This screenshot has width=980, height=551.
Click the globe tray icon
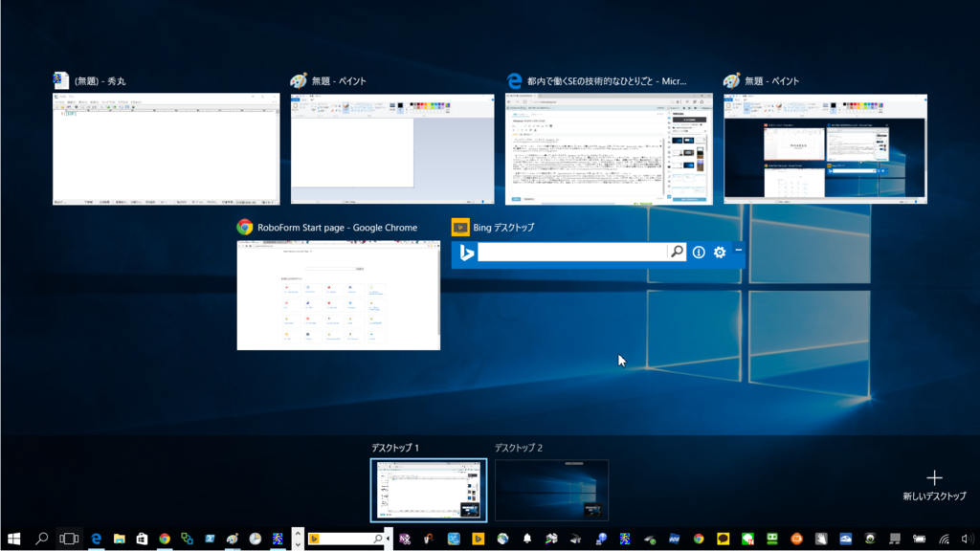click(x=502, y=539)
